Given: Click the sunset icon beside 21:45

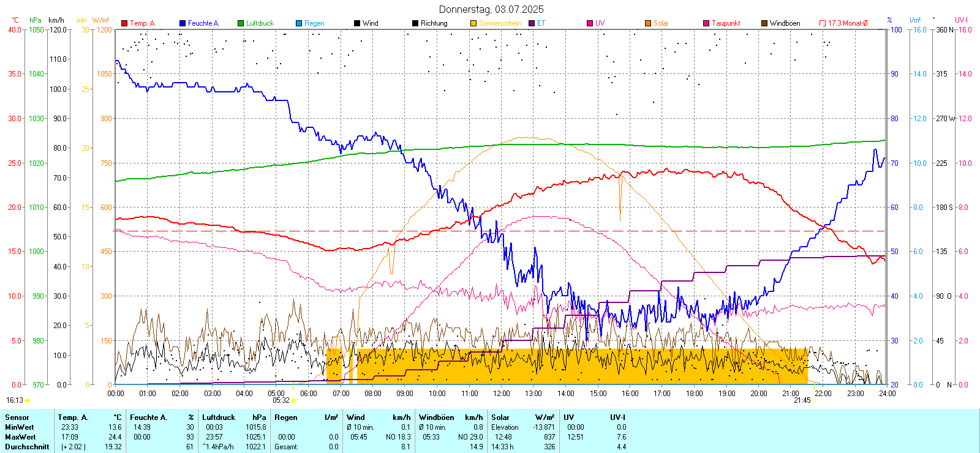Looking at the screenshot, I should tap(815, 400).
